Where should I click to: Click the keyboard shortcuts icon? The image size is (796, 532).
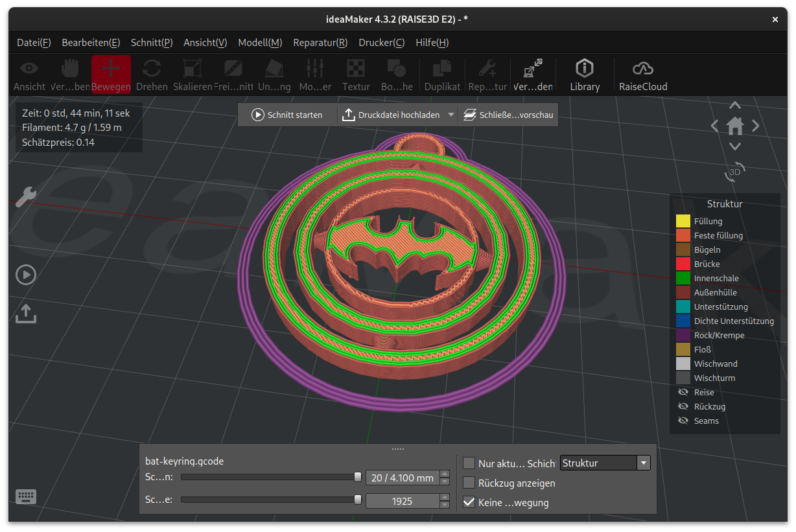pos(26,497)
